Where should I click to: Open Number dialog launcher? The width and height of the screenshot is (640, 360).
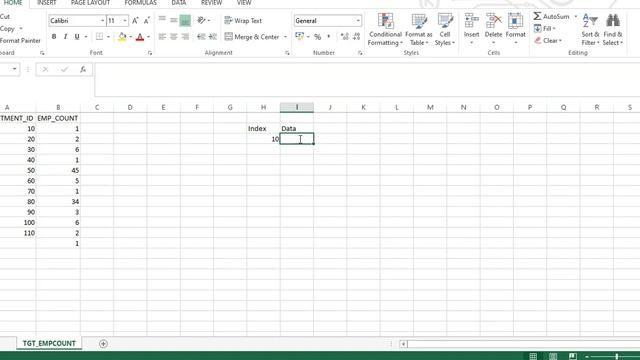coord(360,53)
